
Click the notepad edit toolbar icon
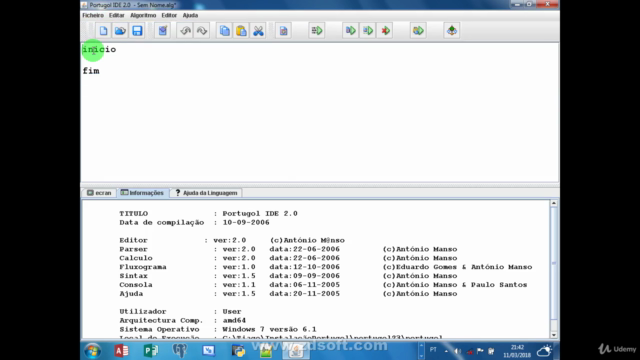tap(162, 31)
